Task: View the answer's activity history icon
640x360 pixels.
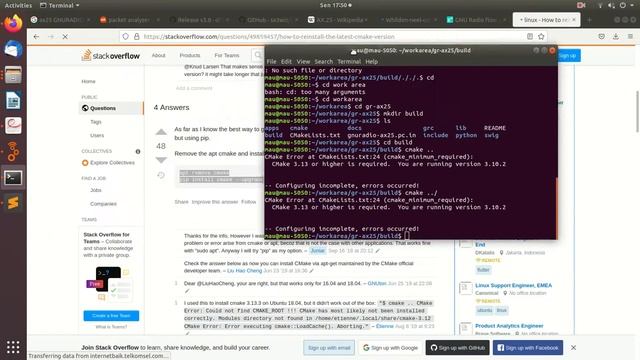Action: click(x=161, y=175)
